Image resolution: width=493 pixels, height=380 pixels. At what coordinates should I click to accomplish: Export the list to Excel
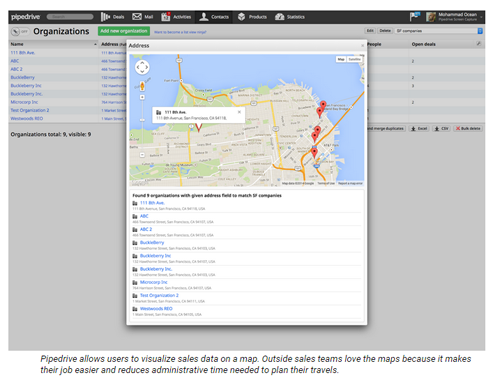click(419, 129)
